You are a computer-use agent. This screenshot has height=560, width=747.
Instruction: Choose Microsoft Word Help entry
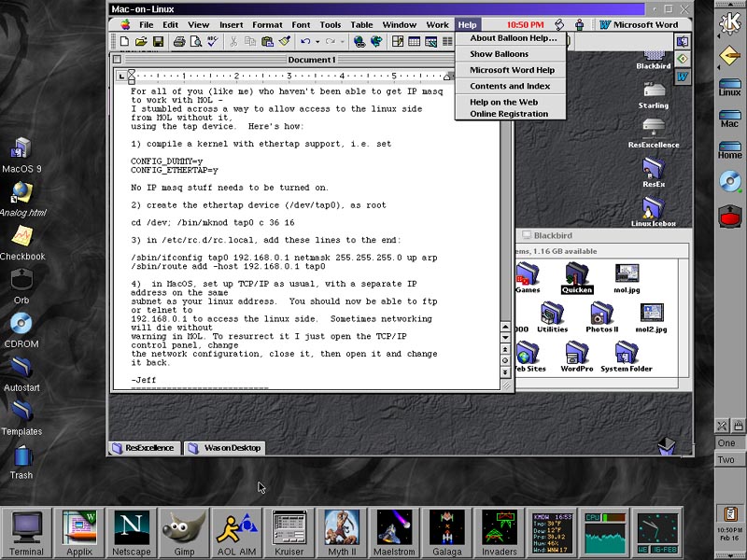(x=511, y=70)
